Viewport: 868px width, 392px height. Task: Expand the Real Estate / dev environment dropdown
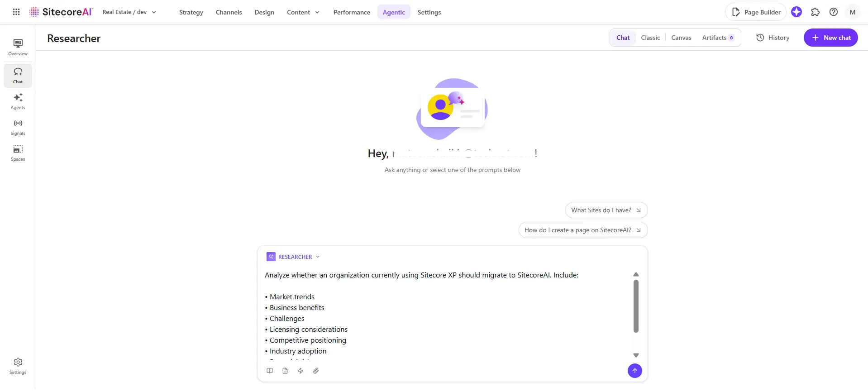click(129, 12)
